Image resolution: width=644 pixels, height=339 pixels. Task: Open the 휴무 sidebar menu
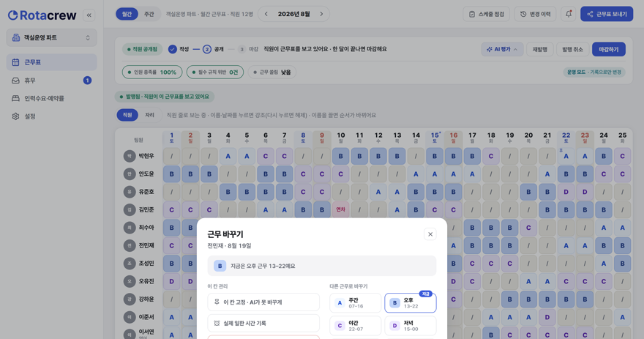coord(51,81)
